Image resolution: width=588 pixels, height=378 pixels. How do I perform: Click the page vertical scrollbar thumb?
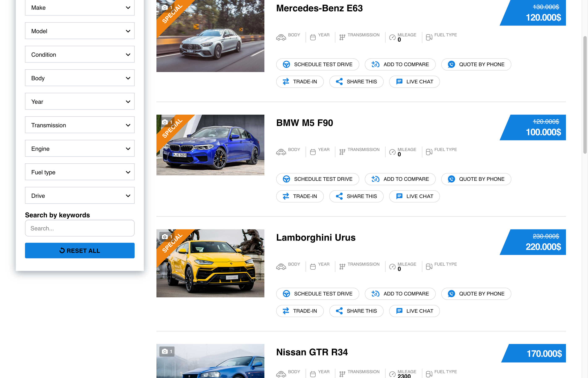coord(585,95)
